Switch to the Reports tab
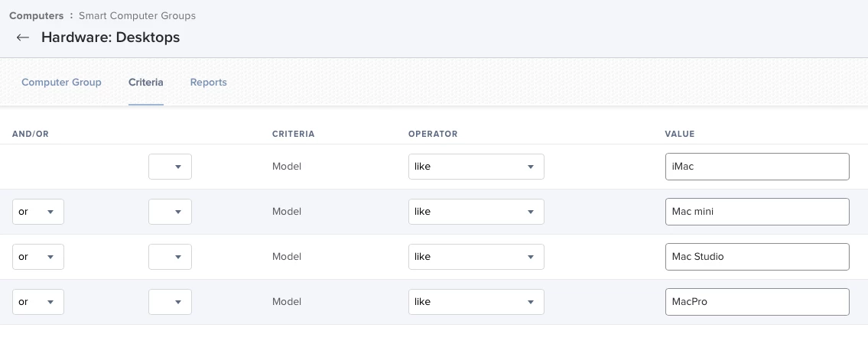868x347 pixels. tap(208, 82)
